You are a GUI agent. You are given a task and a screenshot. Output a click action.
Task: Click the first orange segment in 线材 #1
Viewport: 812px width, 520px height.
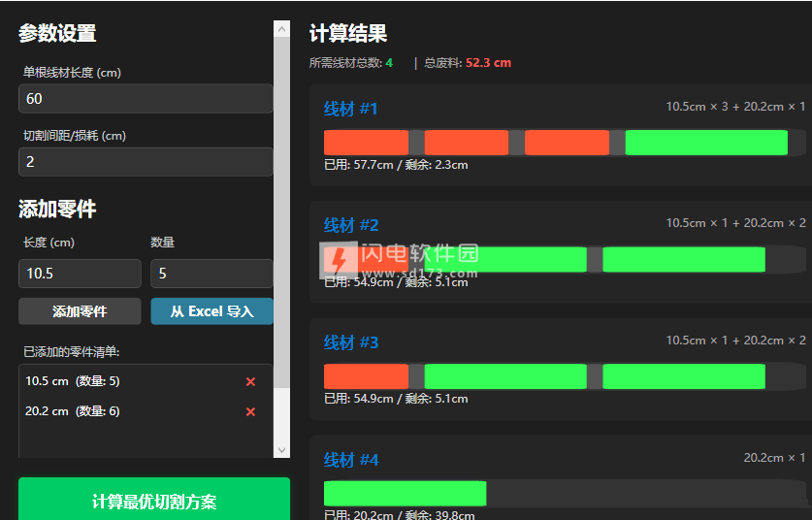366,143
